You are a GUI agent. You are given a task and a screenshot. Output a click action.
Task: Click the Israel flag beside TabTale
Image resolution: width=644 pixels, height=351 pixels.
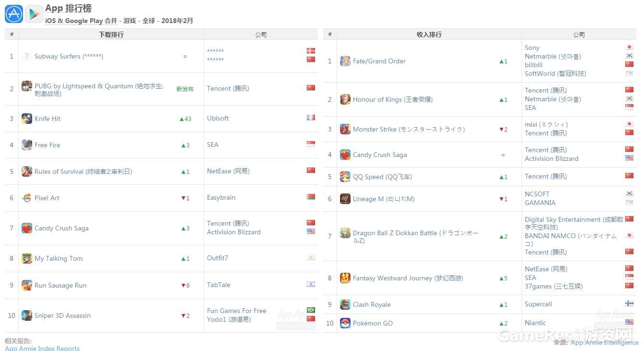coord(311,284)
